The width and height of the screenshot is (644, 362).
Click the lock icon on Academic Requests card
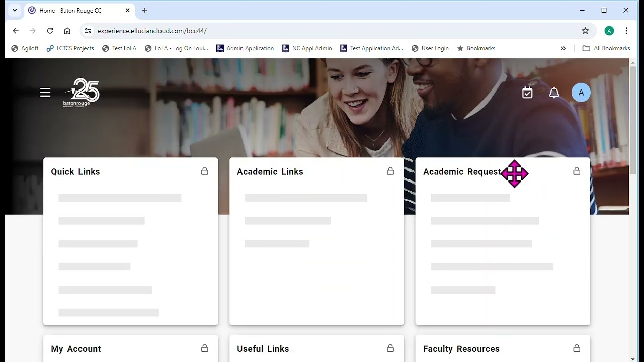(577, 171)
